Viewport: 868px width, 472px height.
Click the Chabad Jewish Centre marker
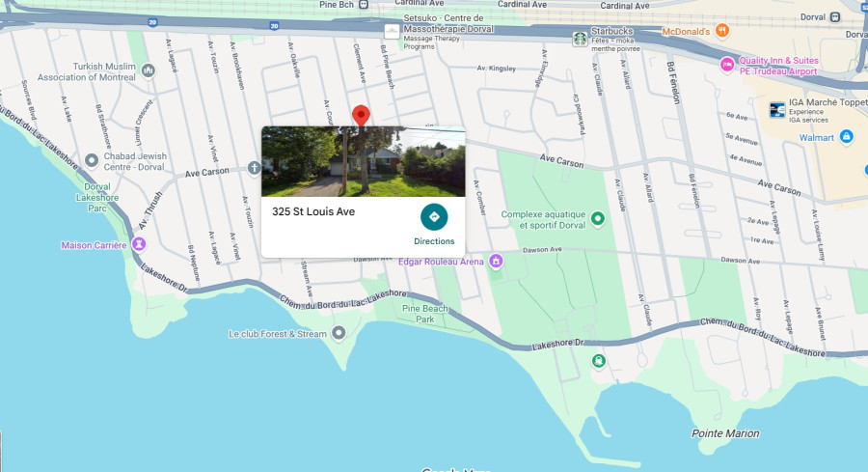[x=92, y=160]
